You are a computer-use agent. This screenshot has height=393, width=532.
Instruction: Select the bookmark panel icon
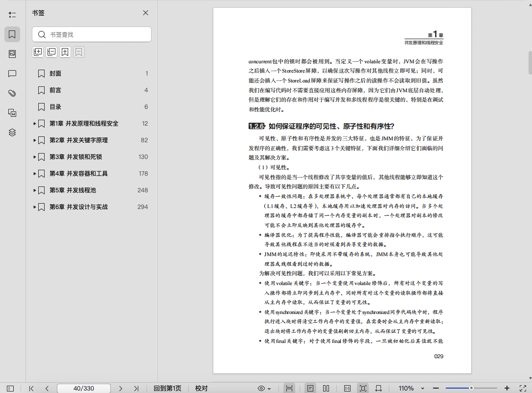(12, 34)
